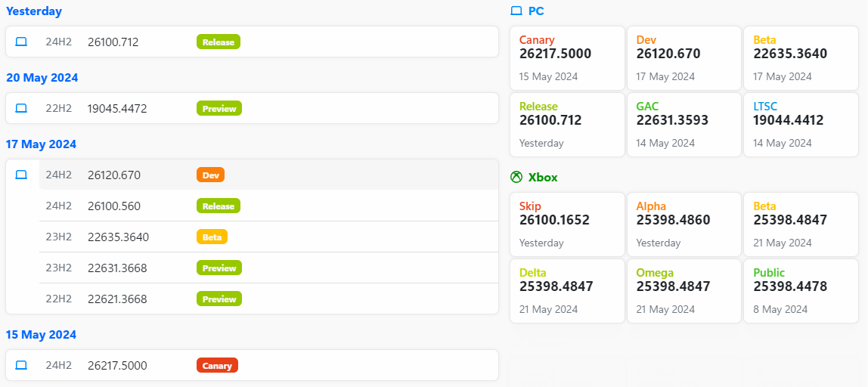Click the Dev badge for 26120.670

(210, 175)
